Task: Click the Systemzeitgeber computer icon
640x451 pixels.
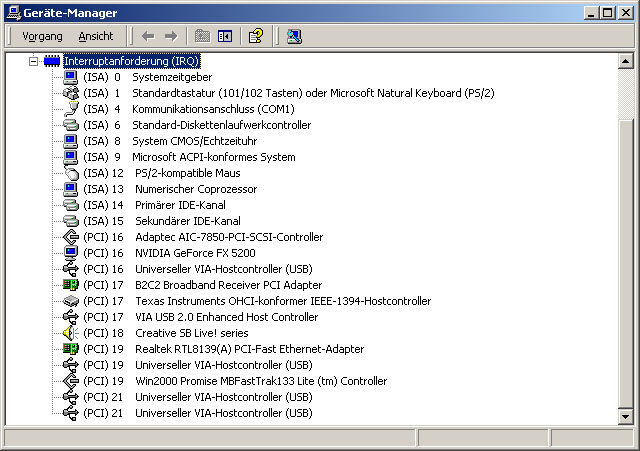Action: 71,77
